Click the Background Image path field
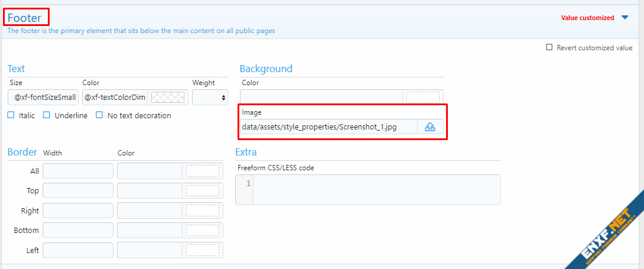The height and width of the screenshot is (269, 644). coord(328,127)
